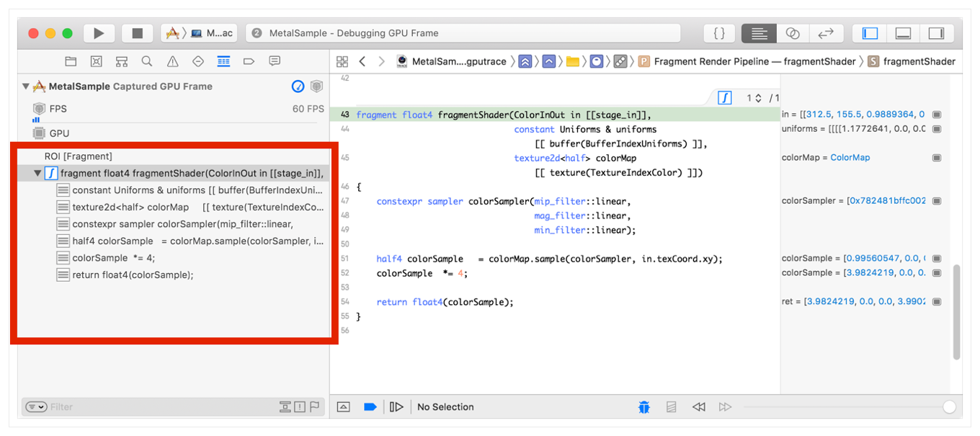
Task: Select the constexpr sampler colorSampler row
Action: point(174,224)
